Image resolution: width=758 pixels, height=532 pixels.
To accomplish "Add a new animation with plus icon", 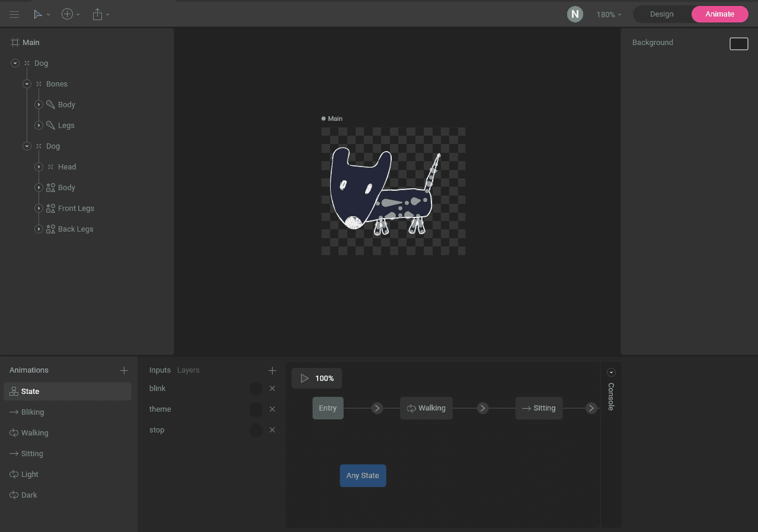I will pyautogui.click(x=124, y=371).
